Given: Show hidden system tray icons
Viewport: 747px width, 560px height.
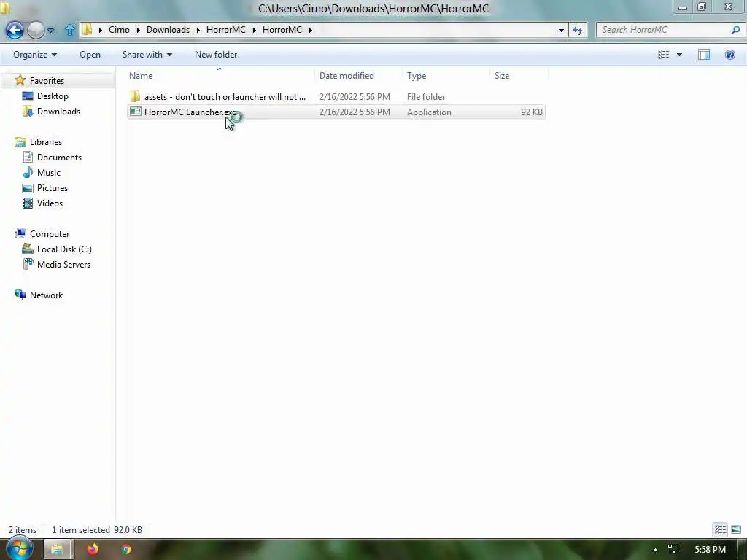Looking at the screenshot, I should pos(656,550).
